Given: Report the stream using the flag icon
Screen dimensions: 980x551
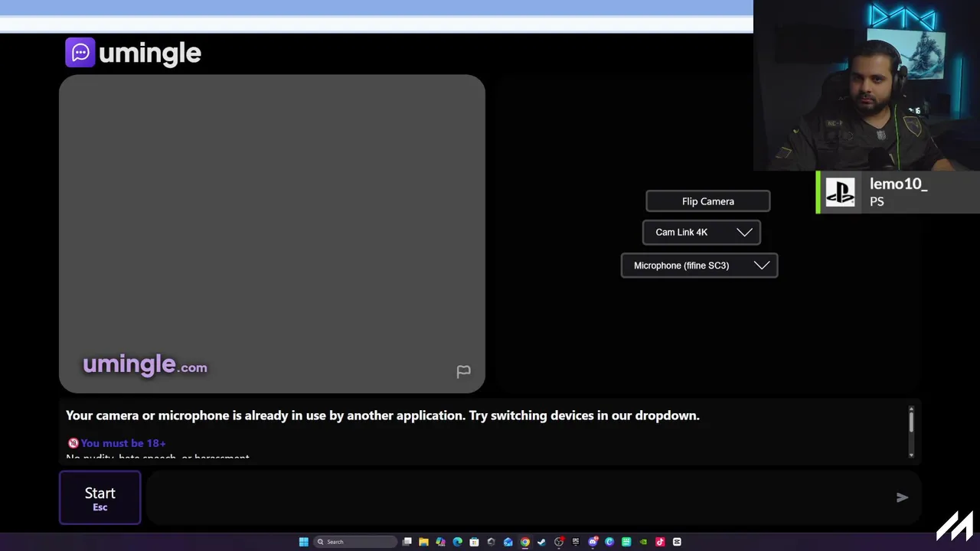Looking at the screenshot, I should [463, 371].
